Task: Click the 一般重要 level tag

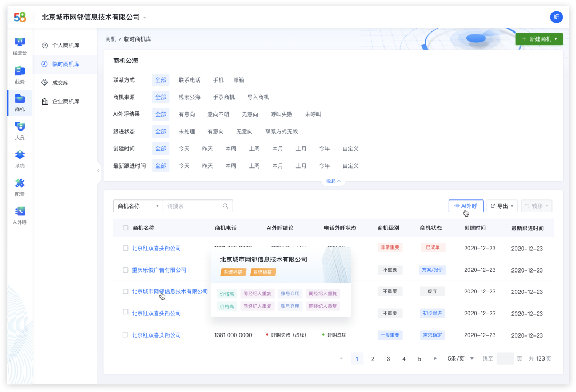Action: pyautogui.click(x=390, y=335)
